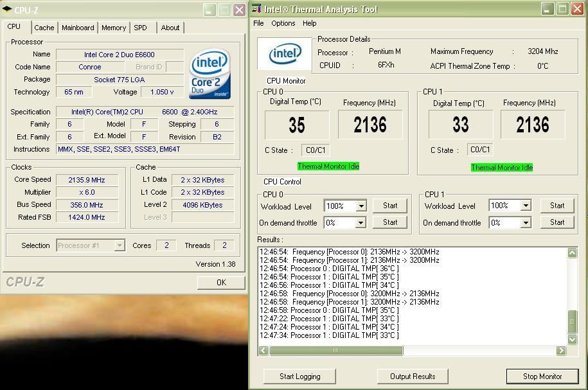This screenshot has height=390, width=588.
Task: Select log line 12:46:58 Processor 0 DIGITAL TMP
Action: (x=329, y=310)
